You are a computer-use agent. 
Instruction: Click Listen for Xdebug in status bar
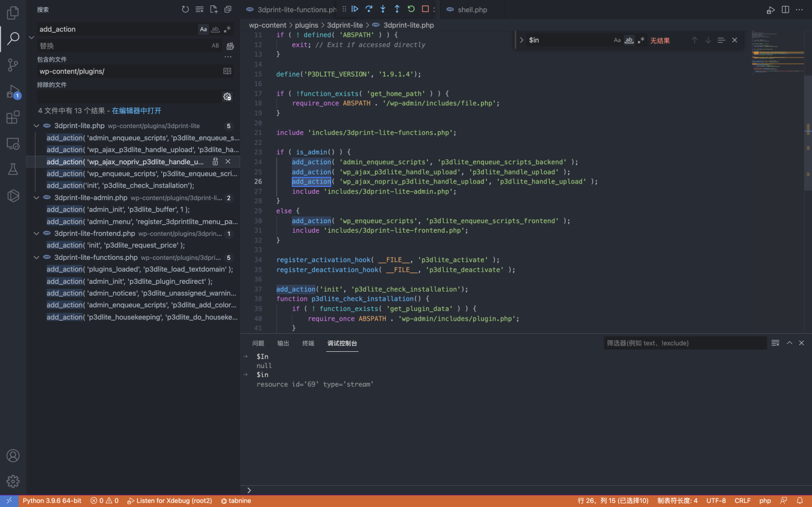(x=170, y=501)
